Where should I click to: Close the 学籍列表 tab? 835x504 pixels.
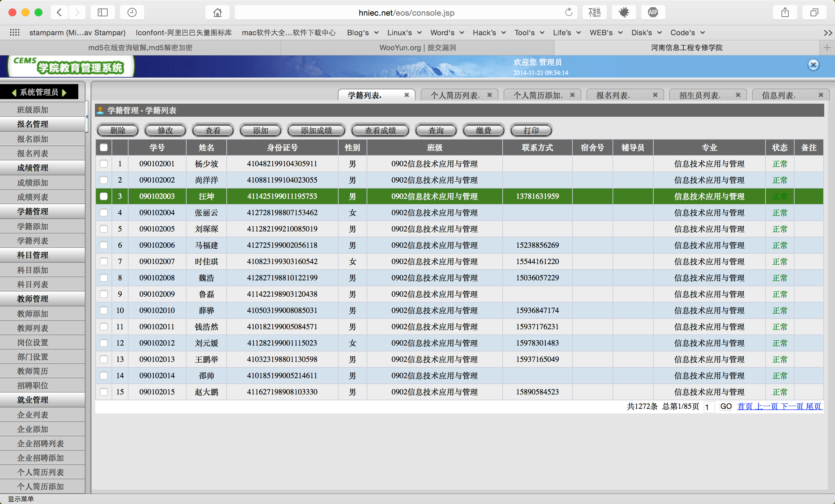[407, 95]
